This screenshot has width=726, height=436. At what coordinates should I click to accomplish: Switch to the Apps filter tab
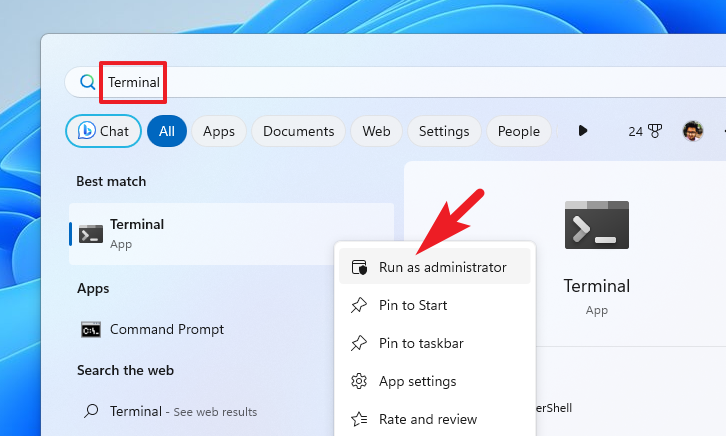[219, 131]
